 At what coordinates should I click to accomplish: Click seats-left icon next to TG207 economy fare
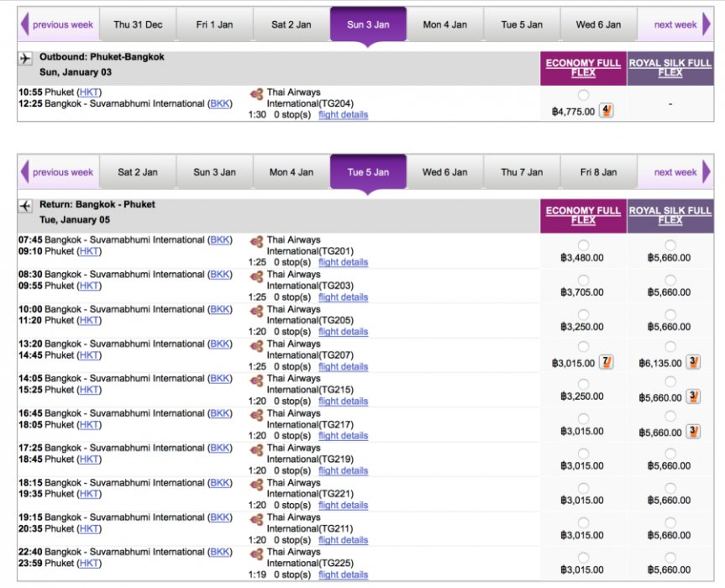click(x=606, y=362)
